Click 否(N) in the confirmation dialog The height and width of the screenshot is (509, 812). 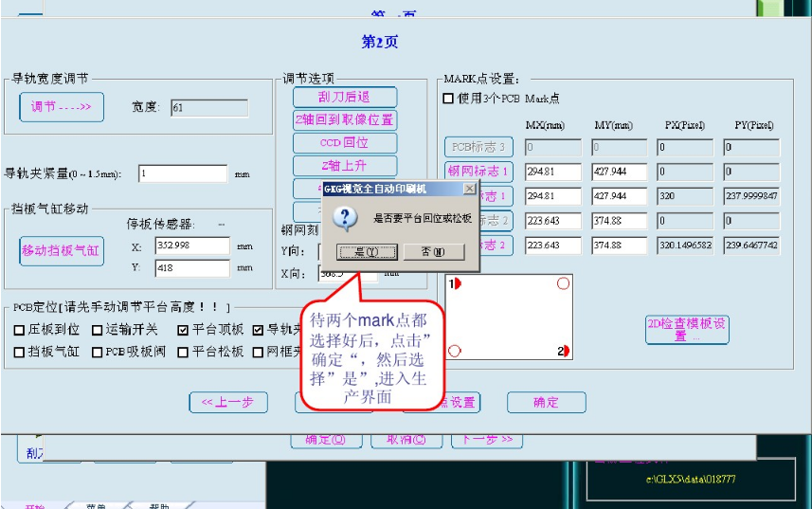tap(433, 252)
